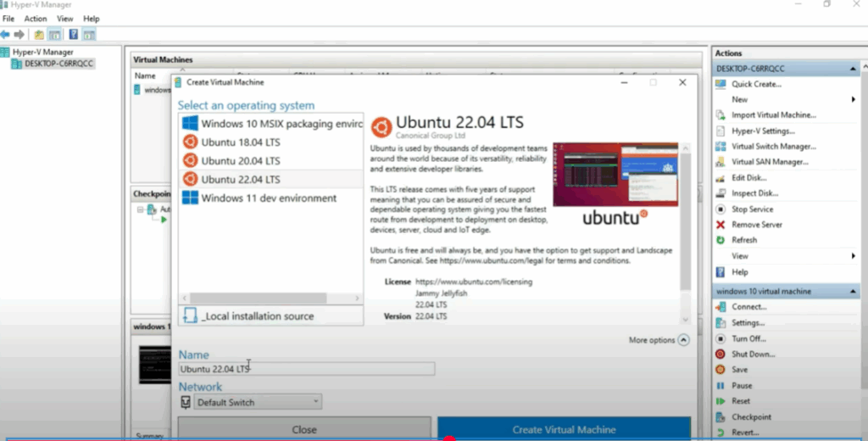Click the Turn Off icon

(721, 338)
